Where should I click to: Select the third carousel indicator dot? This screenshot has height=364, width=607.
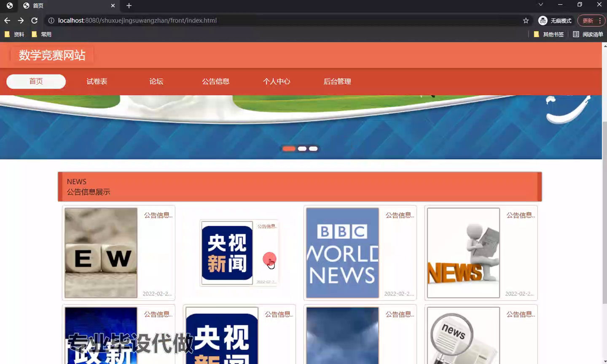click(x=313, y=149)
